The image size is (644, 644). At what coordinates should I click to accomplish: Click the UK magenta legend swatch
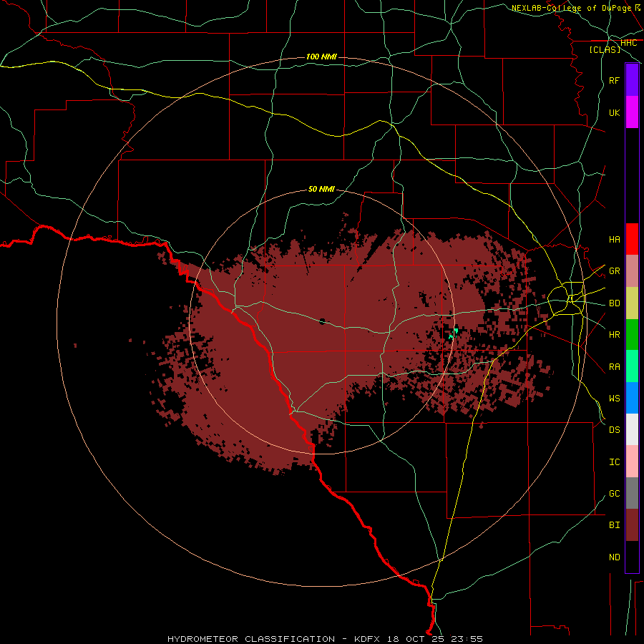[x=632, y=112]
